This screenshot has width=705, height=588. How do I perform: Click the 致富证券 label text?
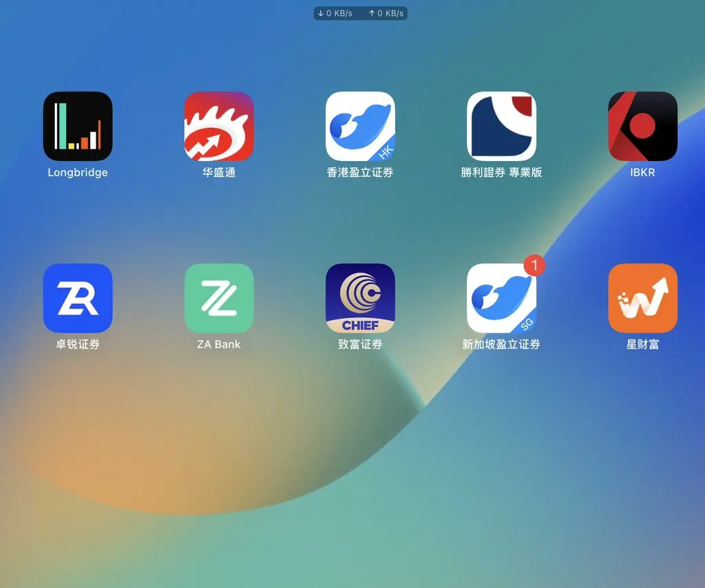tap(360, 344)
